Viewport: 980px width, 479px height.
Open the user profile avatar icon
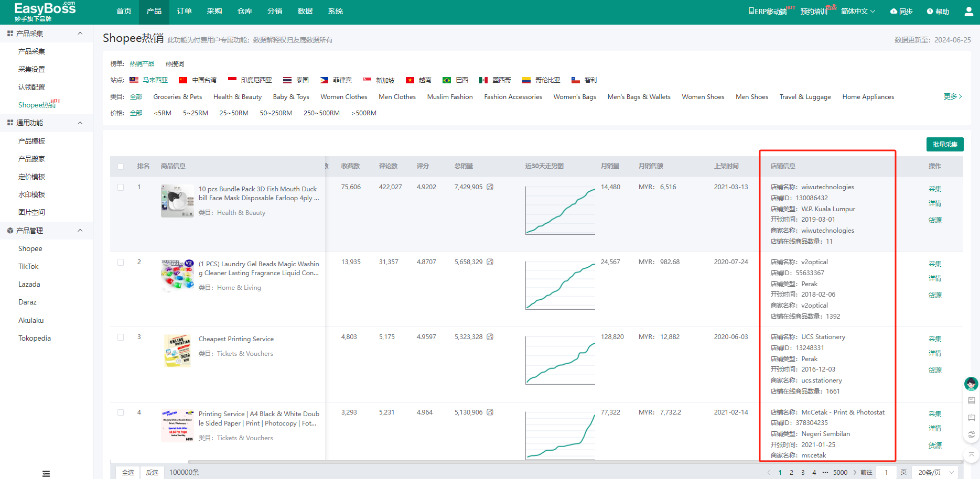tap(968, 11)
